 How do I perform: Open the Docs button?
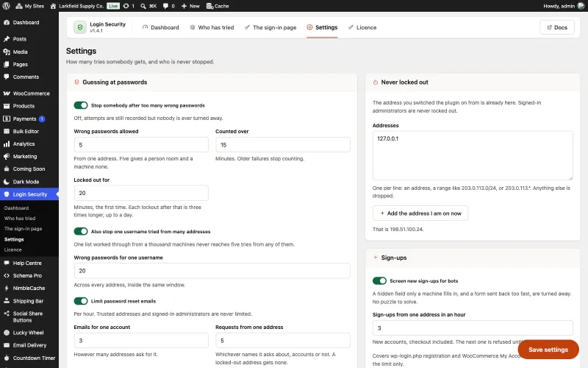pyautogui.click(x=557, y=27)
